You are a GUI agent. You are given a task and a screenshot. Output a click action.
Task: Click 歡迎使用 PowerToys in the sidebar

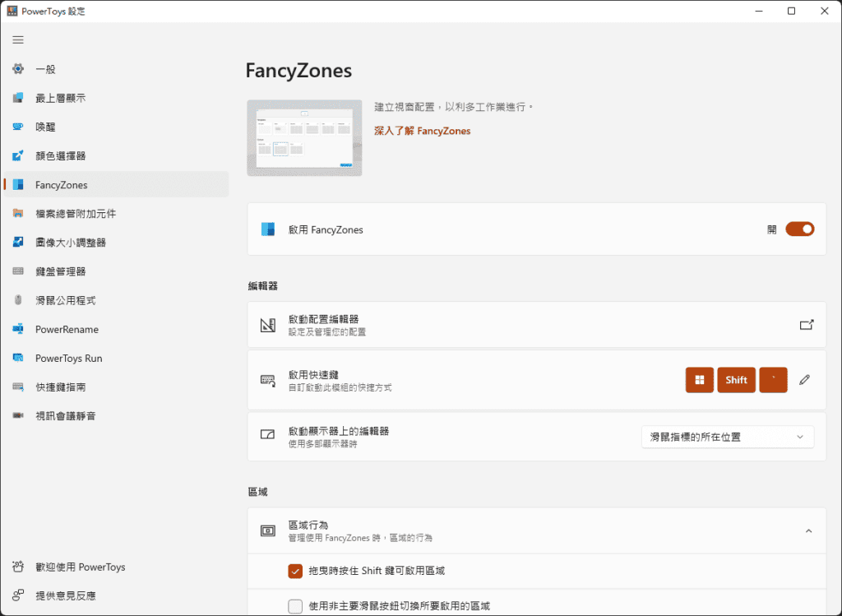(80, 567)
